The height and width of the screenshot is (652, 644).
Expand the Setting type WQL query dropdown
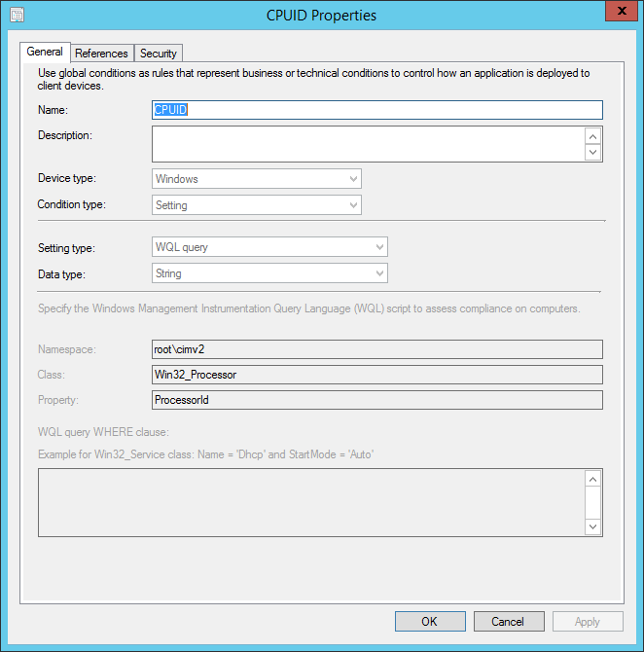[270, 247]
